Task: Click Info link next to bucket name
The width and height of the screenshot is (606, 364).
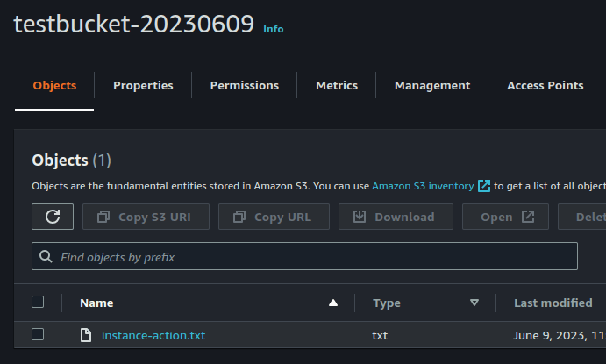Action: [274, 29]
